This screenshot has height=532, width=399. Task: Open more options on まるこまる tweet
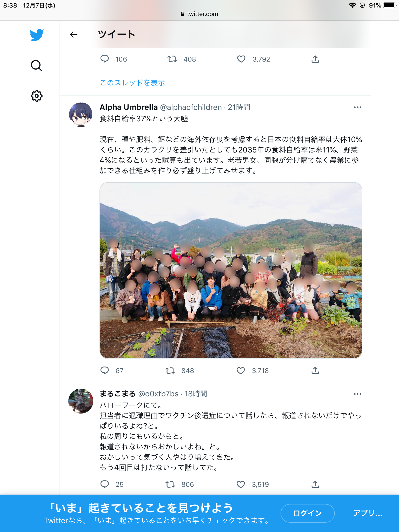[x=357, y=394]
